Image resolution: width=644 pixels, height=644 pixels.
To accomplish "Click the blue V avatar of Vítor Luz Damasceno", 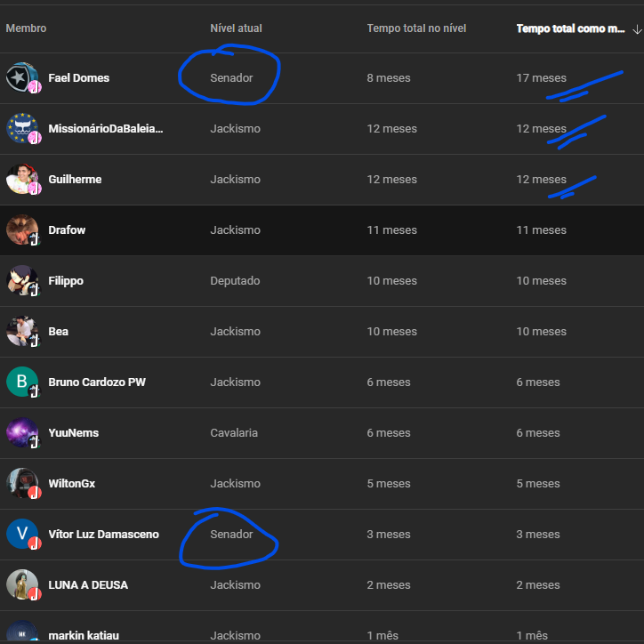I will click(x=22, y=534).
